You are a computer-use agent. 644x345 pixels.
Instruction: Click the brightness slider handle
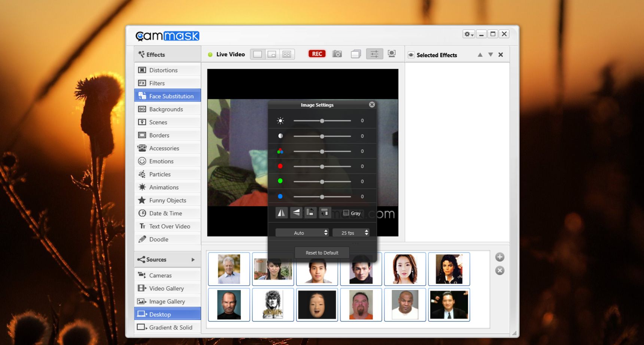322,121
